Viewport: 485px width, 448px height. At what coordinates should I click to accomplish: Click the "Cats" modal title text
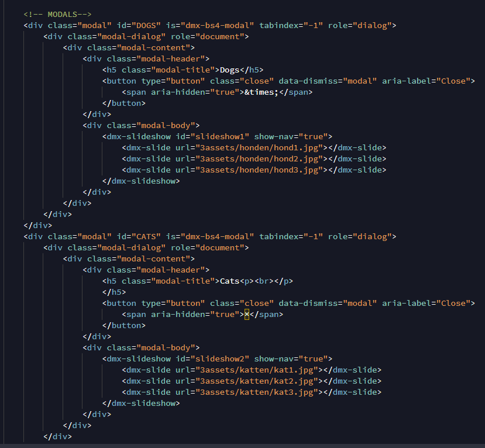229,281
